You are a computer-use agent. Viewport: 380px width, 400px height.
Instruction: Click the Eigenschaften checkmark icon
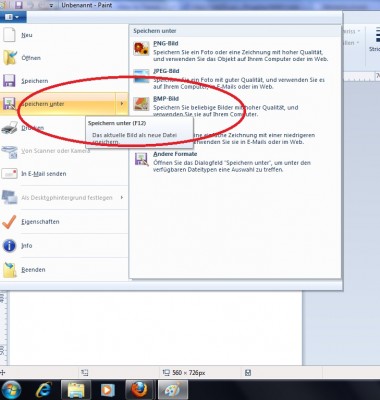[9, 222]
